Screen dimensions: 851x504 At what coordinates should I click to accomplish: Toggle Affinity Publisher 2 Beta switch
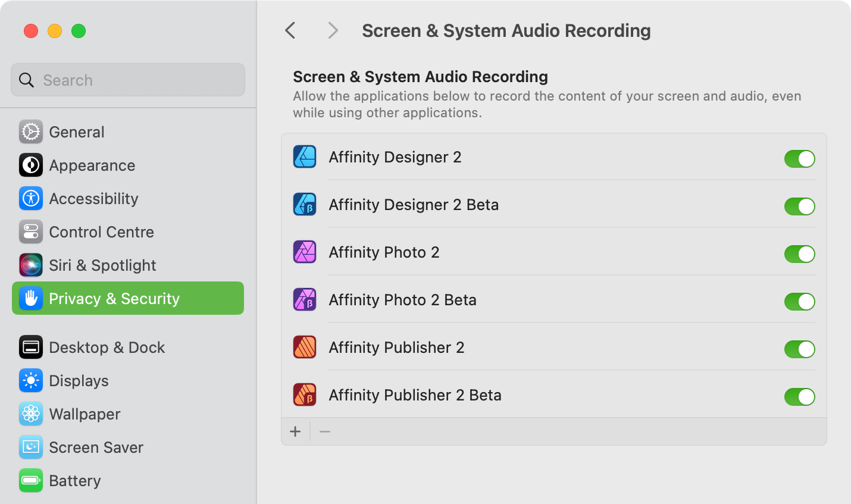(x=799, y=397)
